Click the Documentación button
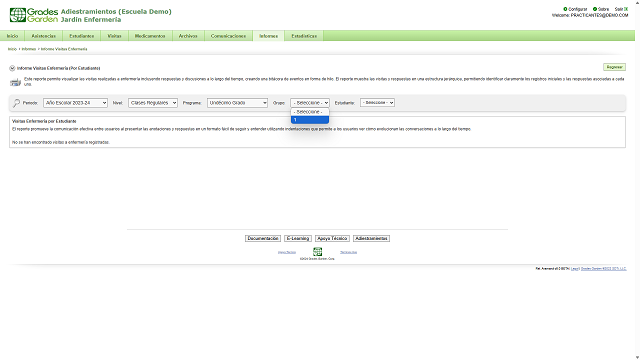 click(x=263, y=238)
